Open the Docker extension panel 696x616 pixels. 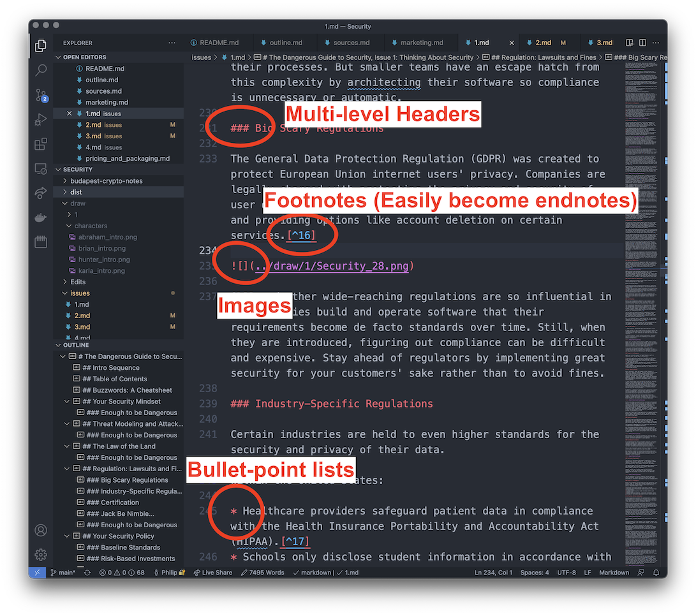pyautogui.click(x=40, y=218)
